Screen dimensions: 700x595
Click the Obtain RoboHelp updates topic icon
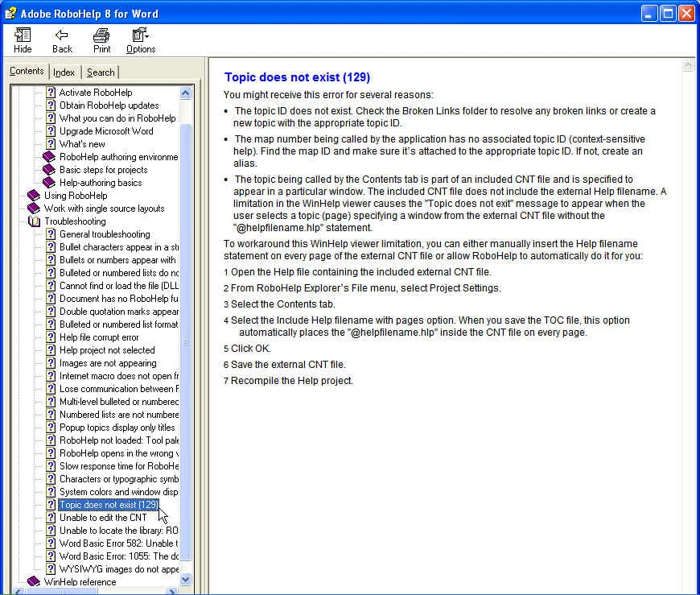51,105
